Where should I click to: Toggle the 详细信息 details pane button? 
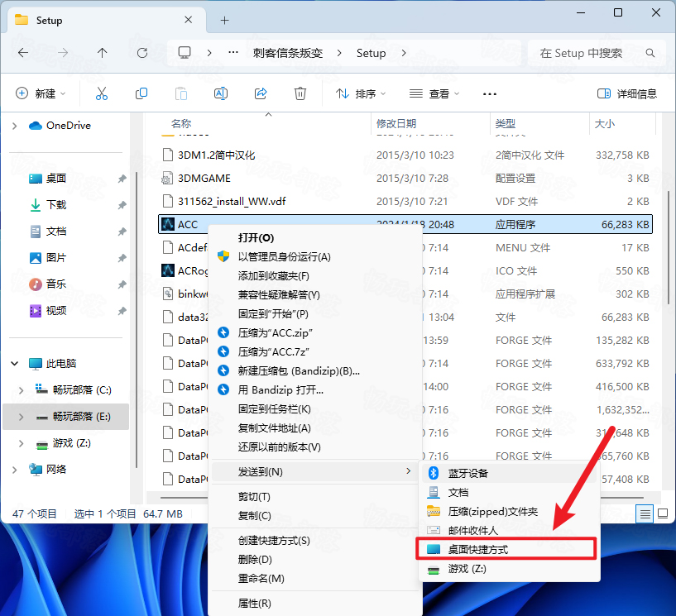pyautogui.click(x=627, y=93)
